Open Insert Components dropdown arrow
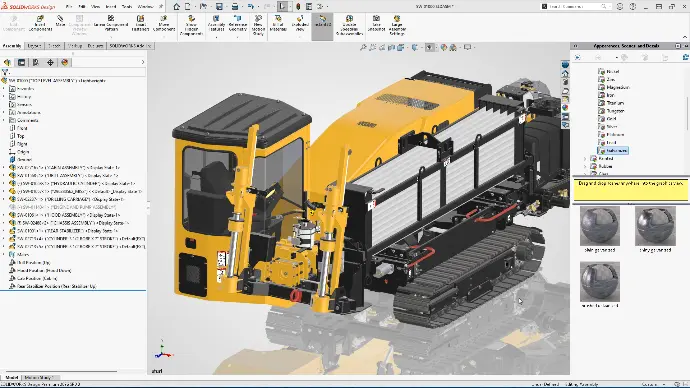 coord(40,37)
